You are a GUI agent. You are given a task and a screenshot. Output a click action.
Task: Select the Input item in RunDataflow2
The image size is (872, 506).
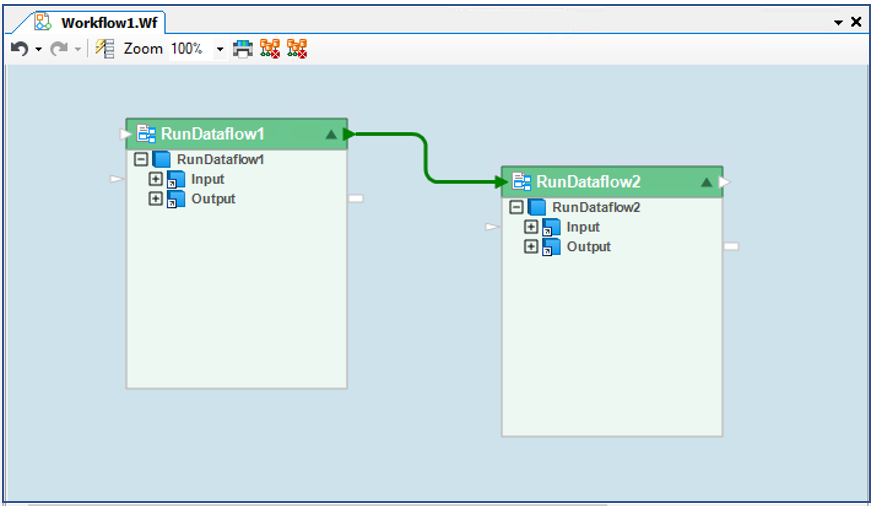pos(583,227)
